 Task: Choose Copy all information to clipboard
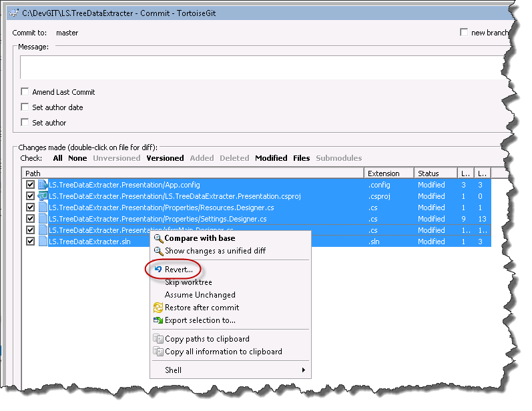[230, 352]
